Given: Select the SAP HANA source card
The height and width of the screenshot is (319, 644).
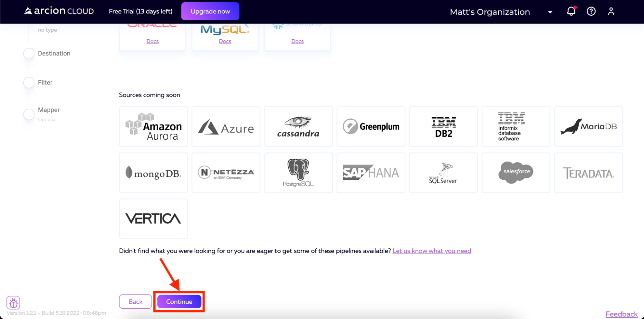Looking at the screenshot, I should [371, 173].
